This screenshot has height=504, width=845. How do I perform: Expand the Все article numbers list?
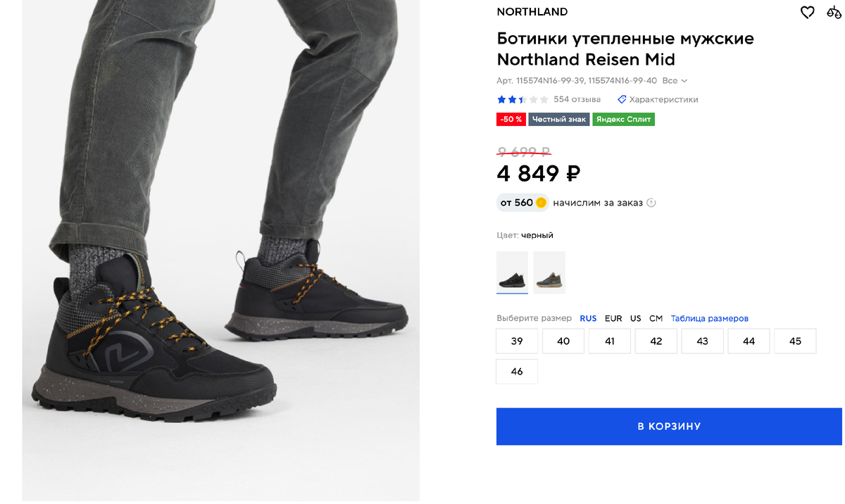coord(673,80)
